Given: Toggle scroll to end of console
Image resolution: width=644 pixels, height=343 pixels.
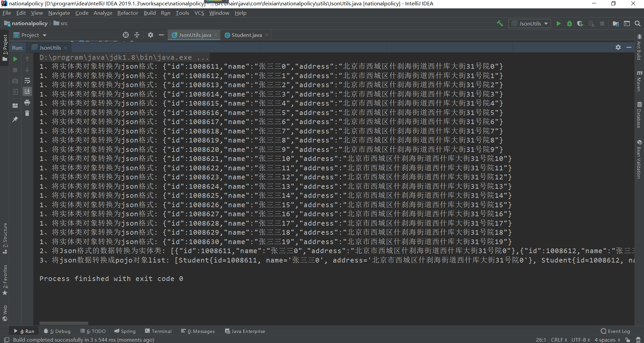Looking at the screenshot, I should point(27,91).
